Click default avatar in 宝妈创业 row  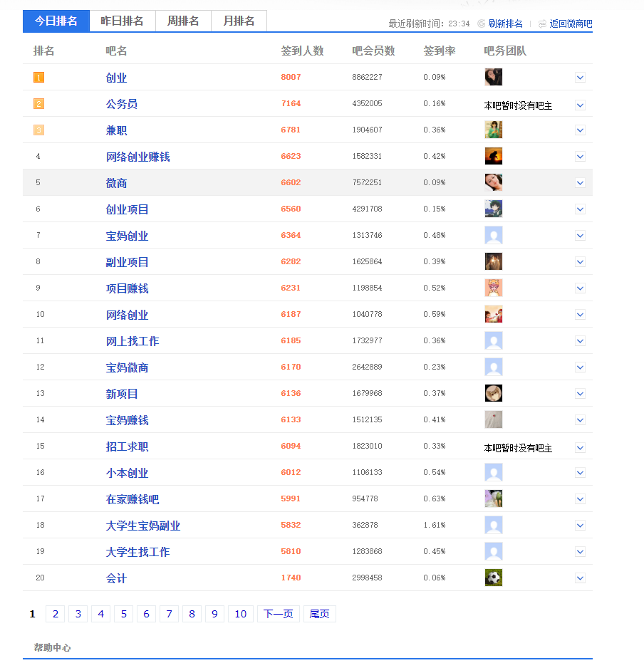[493, 235]
